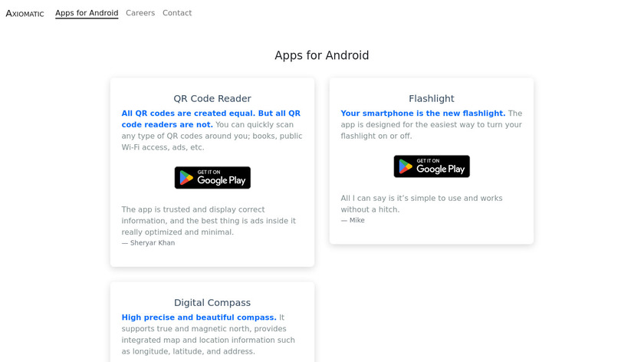Viewport: 644px width, 362px height.
Task: Click the QR Code Reader card title
Action: [x=212, y=99]
